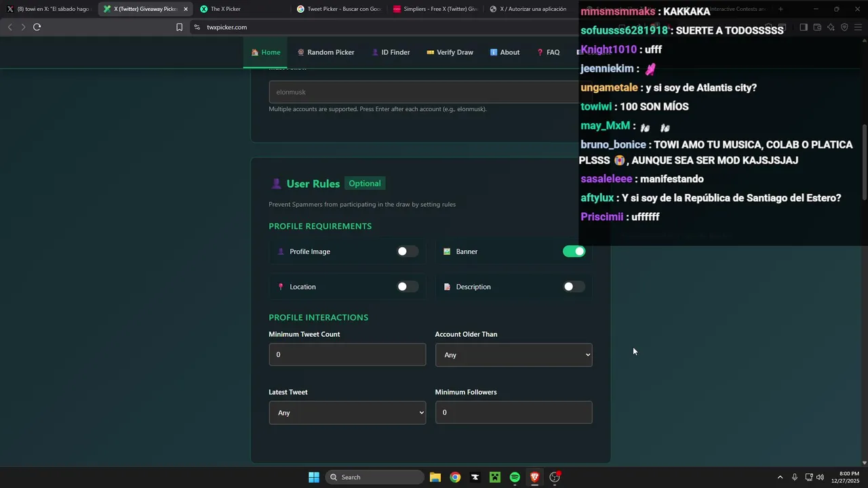Screen dimensions: 868x488
Task: Switch to the 'towi en X' tab
Action: point(49,9)
